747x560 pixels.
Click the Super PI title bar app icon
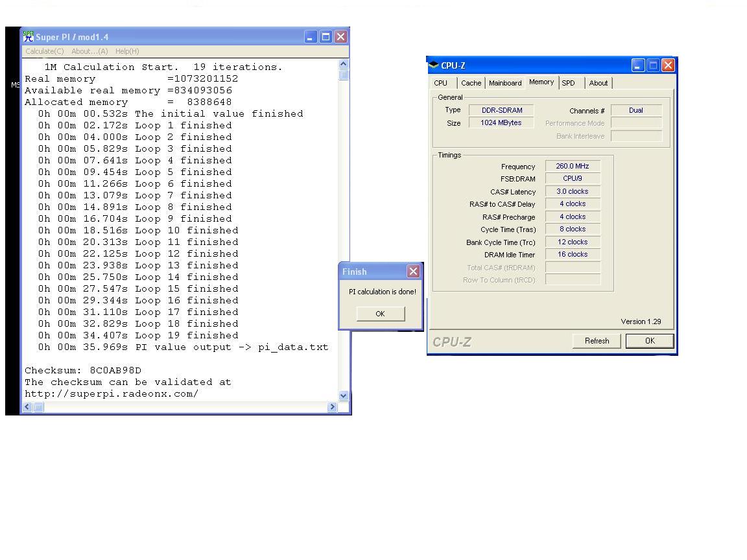coord(28,37)
